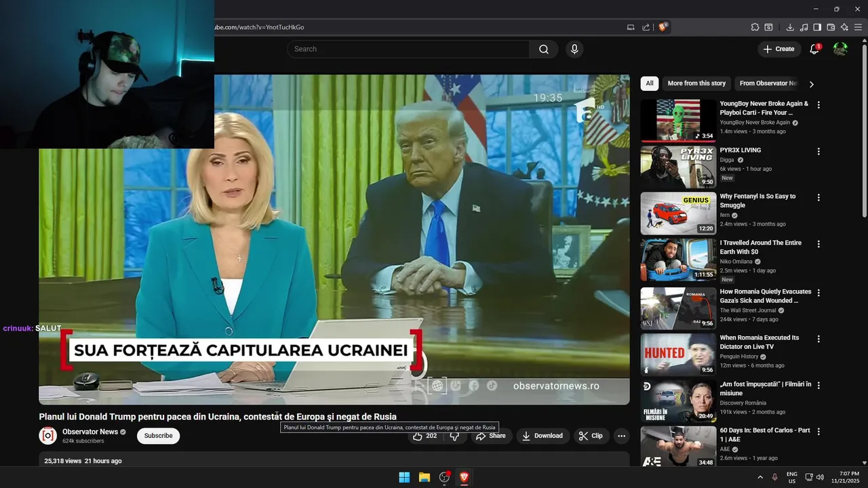Click the share page icon in address bar
Viewport: 868px width, 488px height.
tap(646, 27)
